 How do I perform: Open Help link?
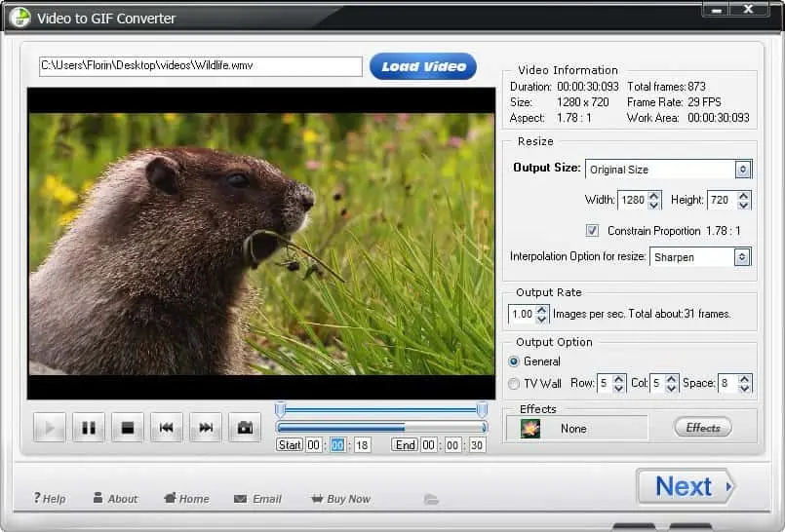(x=50, y=499)
